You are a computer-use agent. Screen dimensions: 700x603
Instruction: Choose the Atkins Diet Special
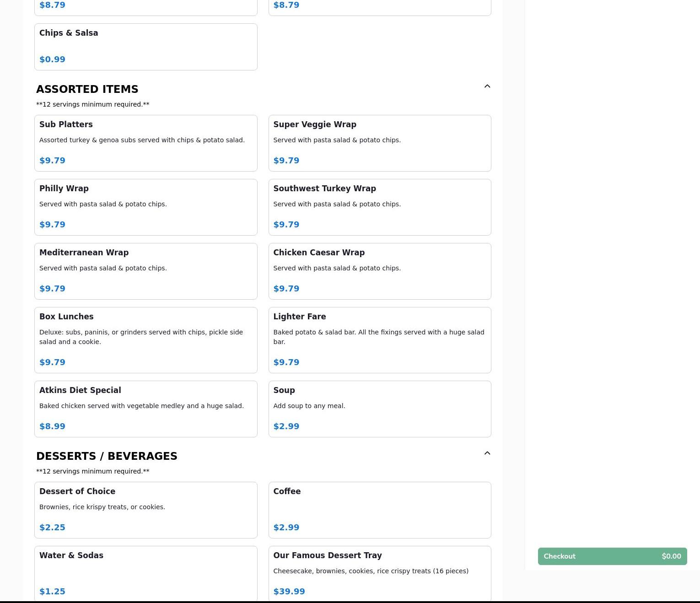tap(145, 409)
